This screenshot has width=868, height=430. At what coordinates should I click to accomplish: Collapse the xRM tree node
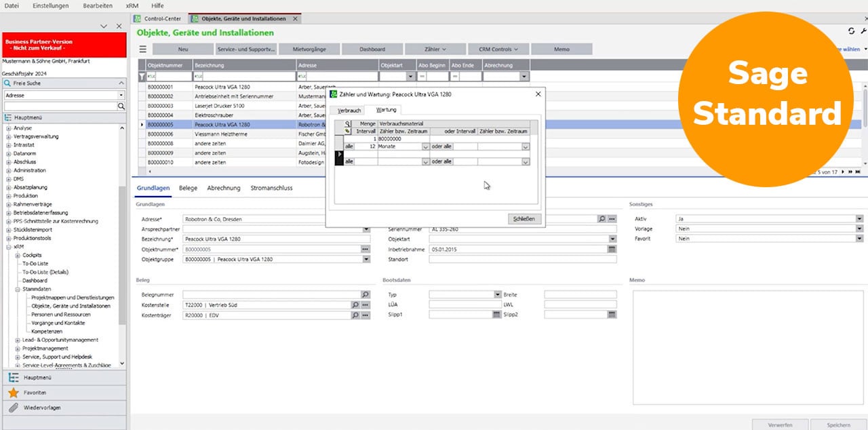(x=8, y=247)
